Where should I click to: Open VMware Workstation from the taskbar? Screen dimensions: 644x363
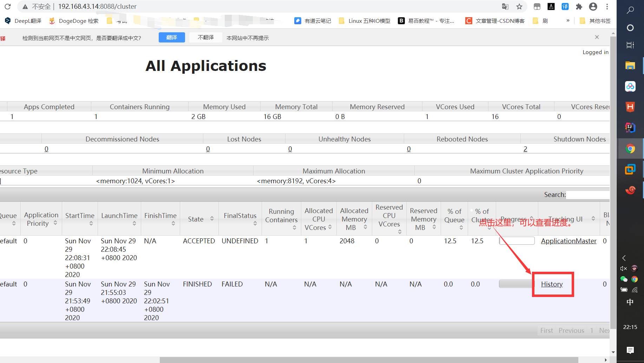point(630,170)
